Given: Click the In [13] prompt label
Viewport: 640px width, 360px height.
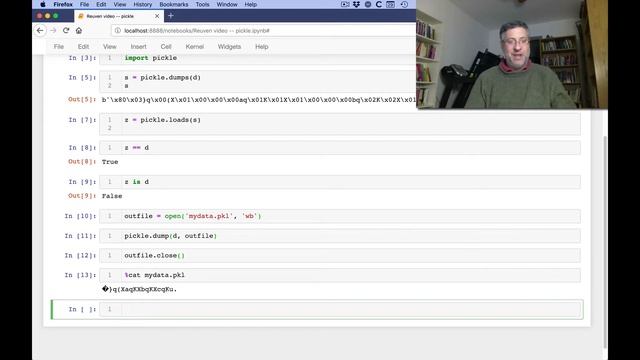Looking at the screenshot, I should pos(80,275).
